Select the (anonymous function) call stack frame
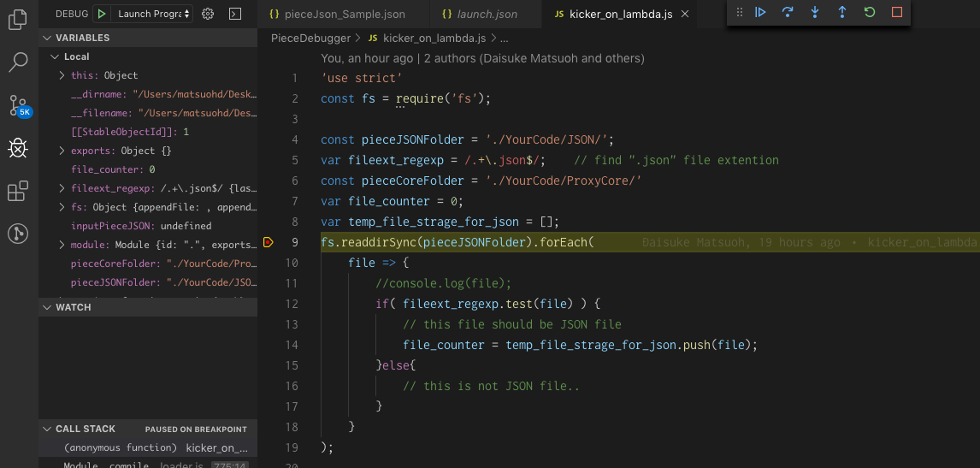Image resolution: width=980 pixels, height=468 pixels. pos(147,448)
